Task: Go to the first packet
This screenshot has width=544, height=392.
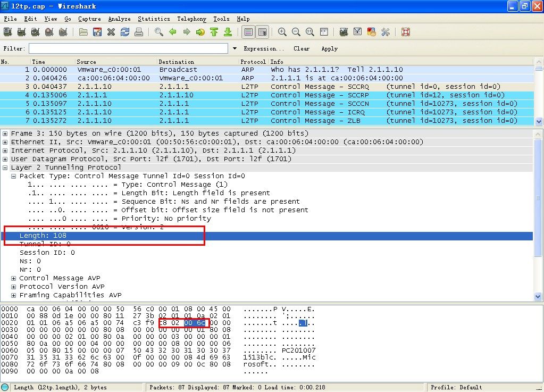Action: [214, 32]
